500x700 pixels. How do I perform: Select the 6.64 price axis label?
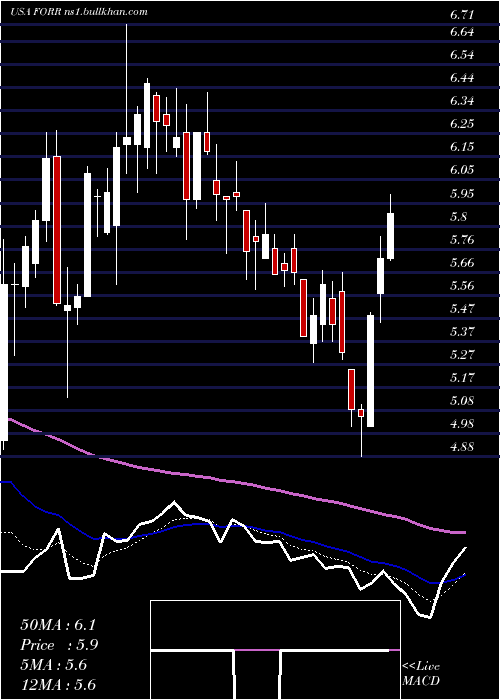[462, 32]
